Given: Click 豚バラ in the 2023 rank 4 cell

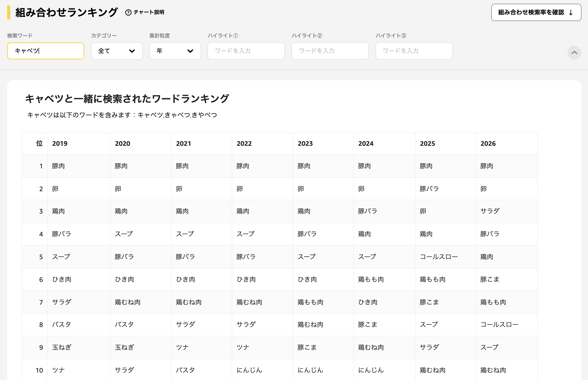Looking at the screenshot, I should coord(307,234).
